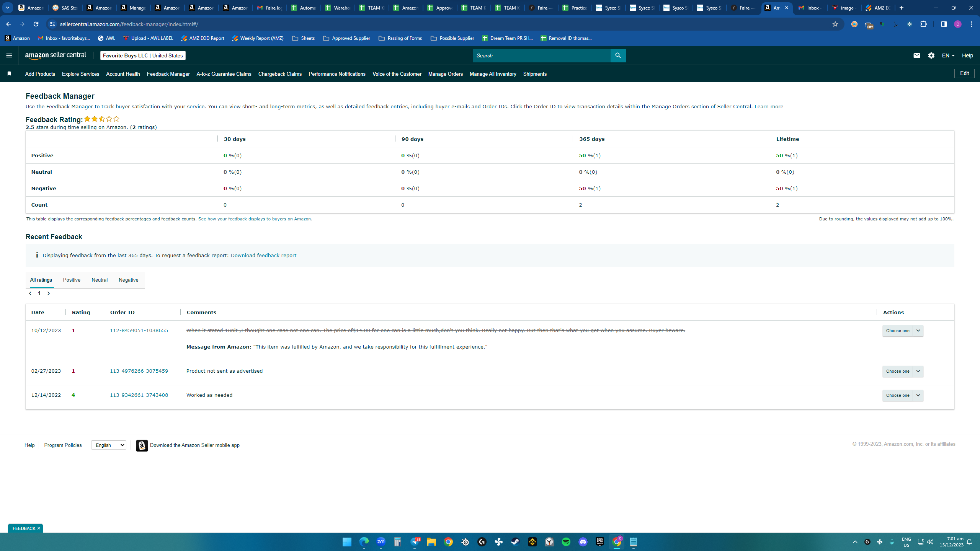
Task: Click the Amazon Seller app icon in footer
Action: pyautogui.click(x=142, y=445)
